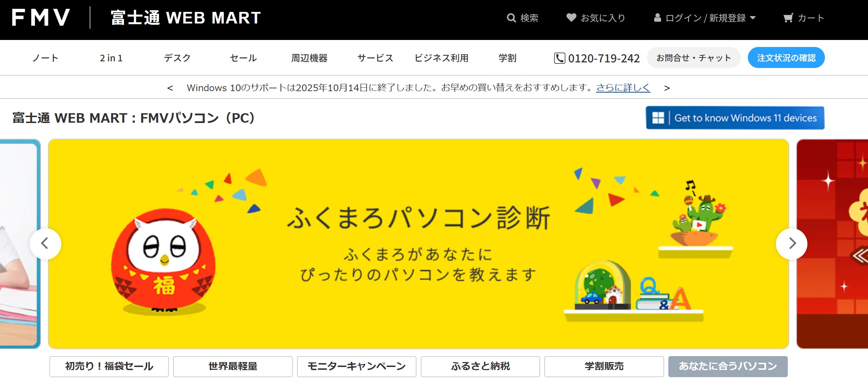Go back in the notification bar with < arrow
This screenshot has width=868, height=381.
(171, 88)
